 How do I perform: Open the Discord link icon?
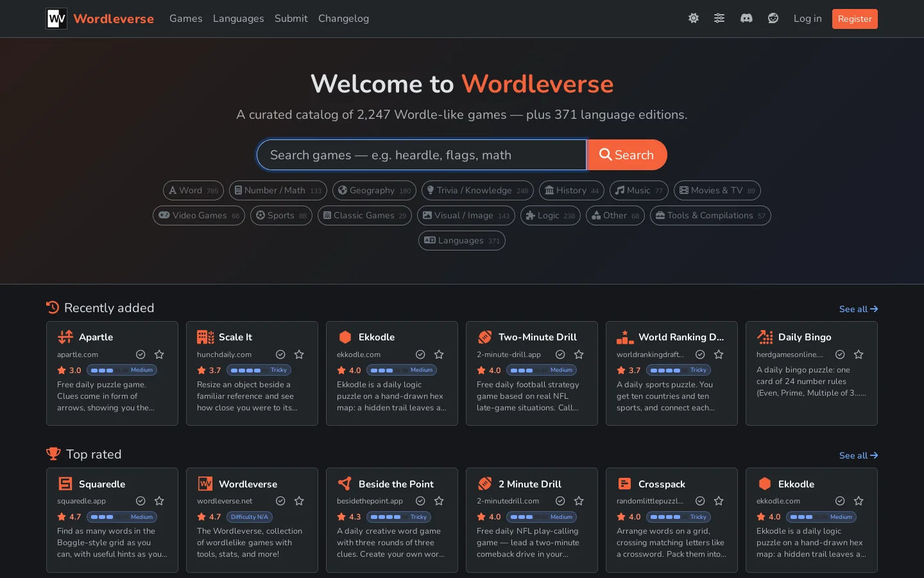click(746, 19)
